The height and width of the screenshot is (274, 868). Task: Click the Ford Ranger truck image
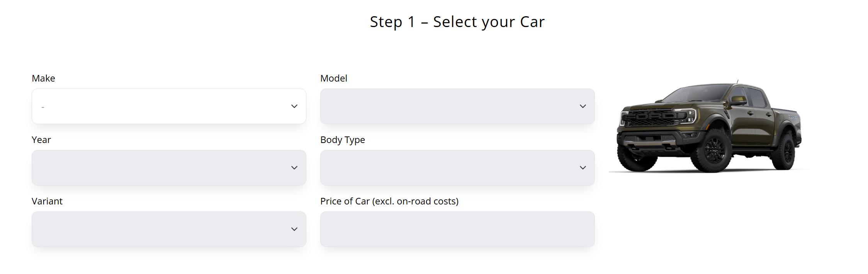709,126
